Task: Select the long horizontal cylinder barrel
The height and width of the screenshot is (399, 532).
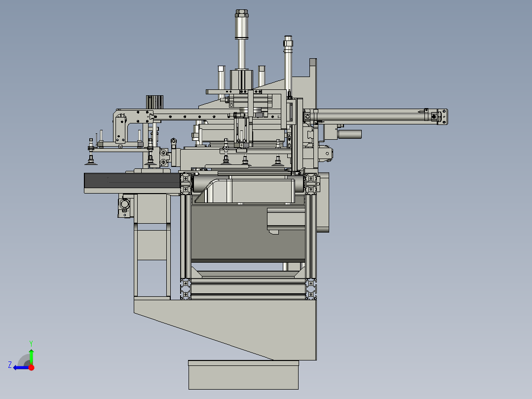Action: [370, 117]
